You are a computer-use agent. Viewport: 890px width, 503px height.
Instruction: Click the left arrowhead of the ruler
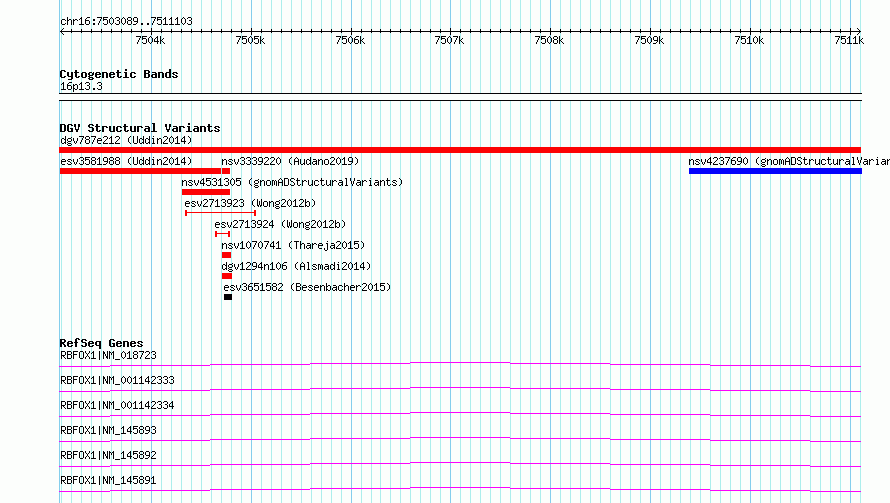[x=62, y=31]
